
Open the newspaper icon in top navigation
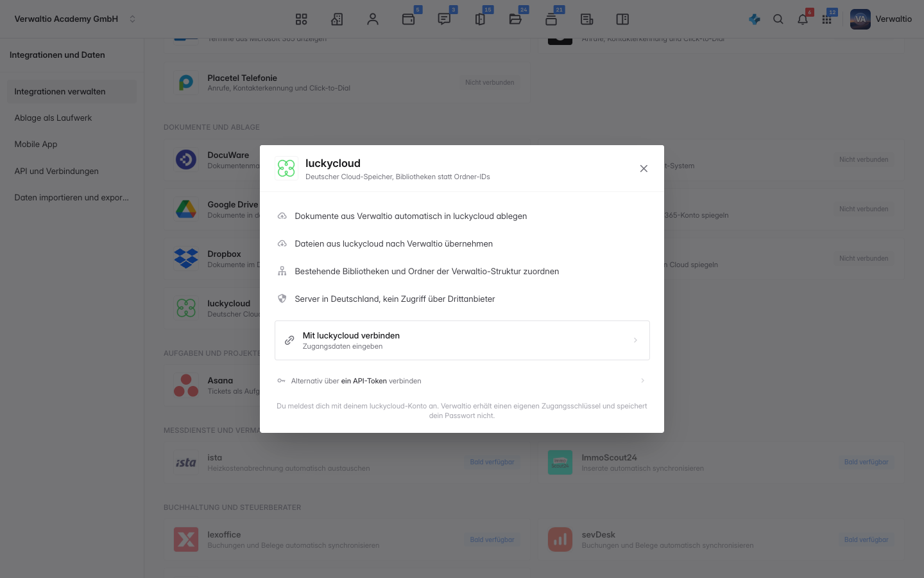[x=587, y=19]
